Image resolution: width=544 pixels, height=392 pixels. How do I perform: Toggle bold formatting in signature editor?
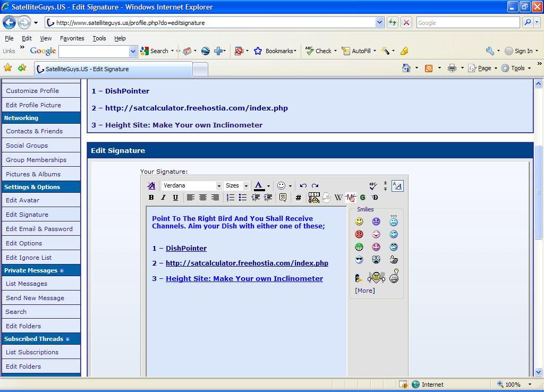pyautogui.click(x=151, y=198)
